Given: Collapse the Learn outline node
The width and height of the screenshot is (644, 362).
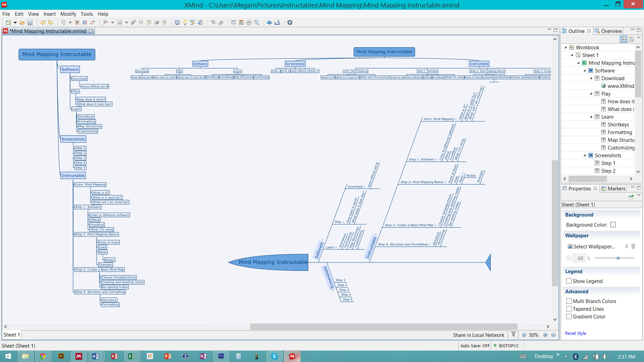Looking at the screenshot, I should click(591, 117).
